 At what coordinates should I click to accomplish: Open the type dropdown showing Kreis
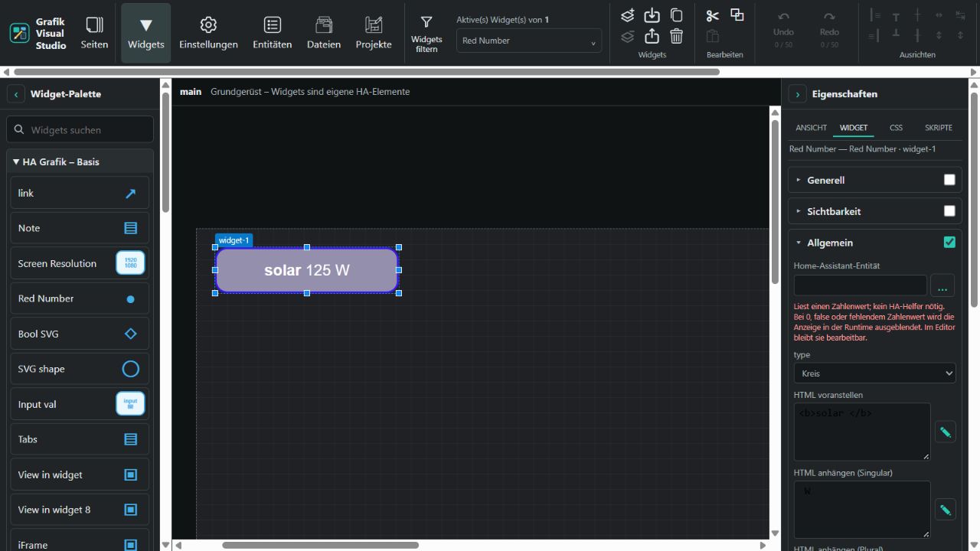874,373
